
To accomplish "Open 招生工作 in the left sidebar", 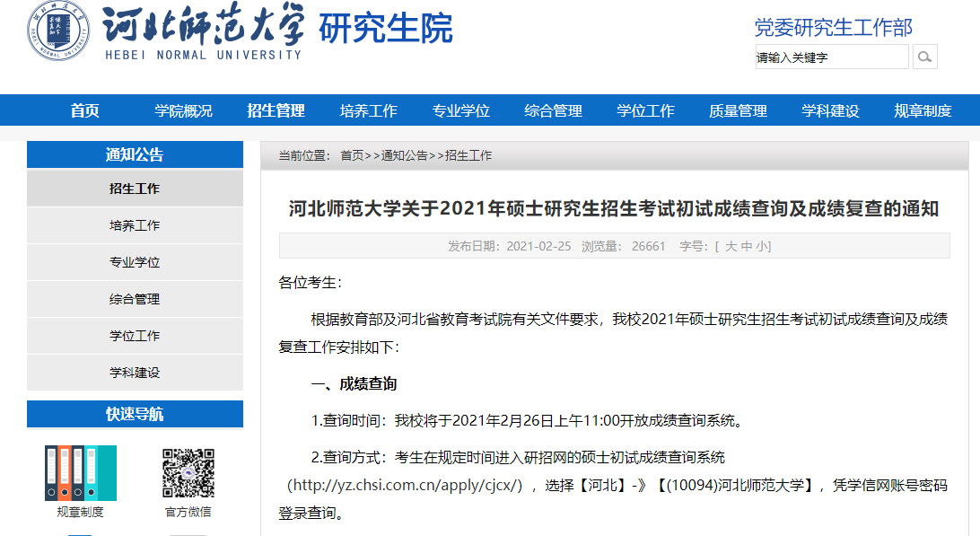I will pos(135,189).
